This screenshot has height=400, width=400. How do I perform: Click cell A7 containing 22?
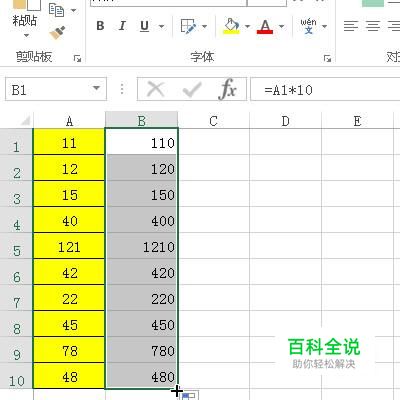69,298
